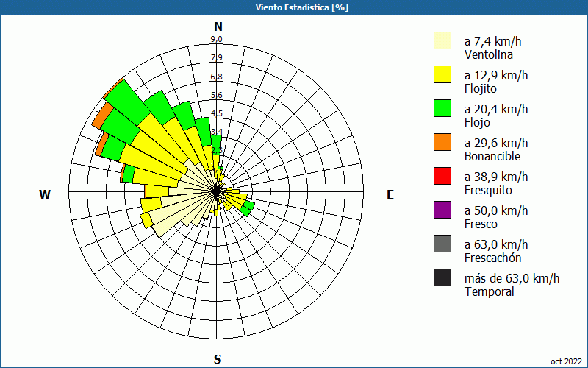Click the black center of the wind rose
This screenshot has height=368, width=588.
pyautogui.click(x=216, y=192)
